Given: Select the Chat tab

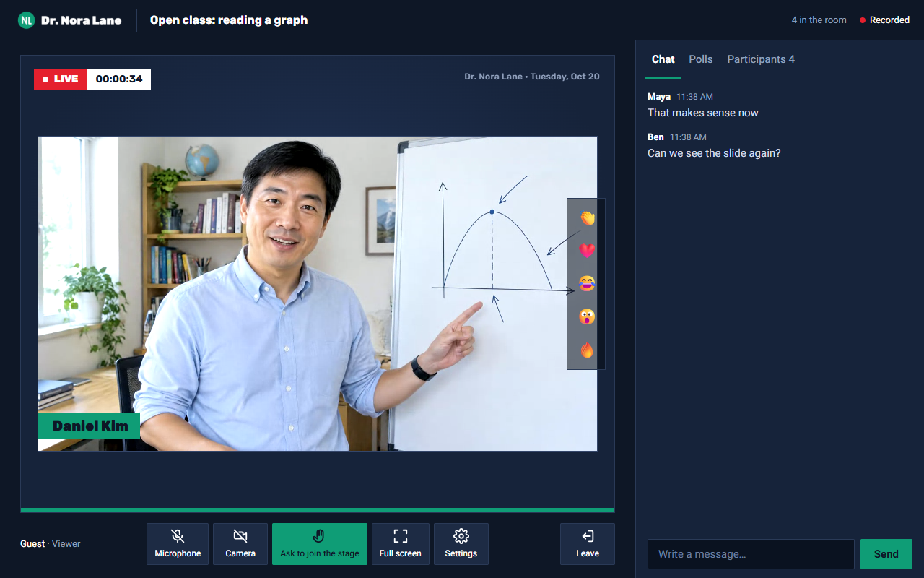Looking at the screenshot, I should 663,59.
